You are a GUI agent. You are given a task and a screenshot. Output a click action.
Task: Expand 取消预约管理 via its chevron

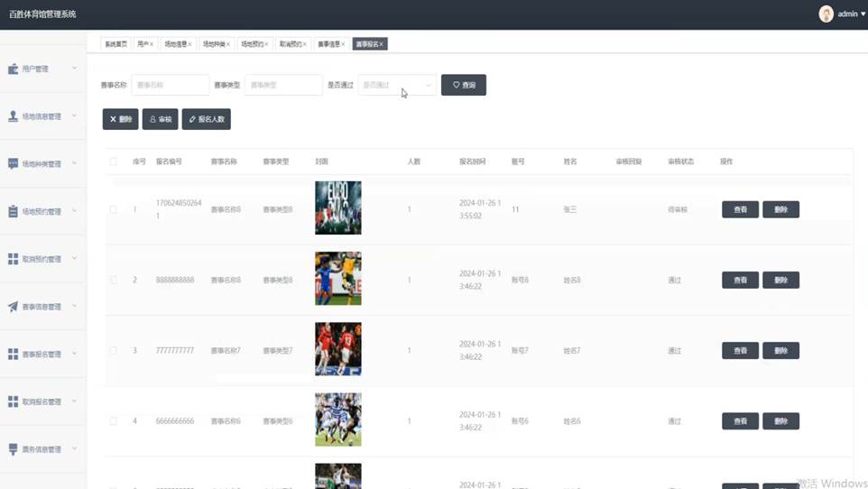74,259
